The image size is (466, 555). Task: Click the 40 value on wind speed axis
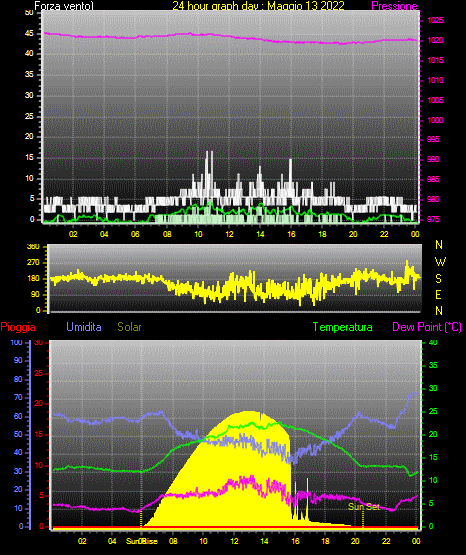(x=29, y=54)
